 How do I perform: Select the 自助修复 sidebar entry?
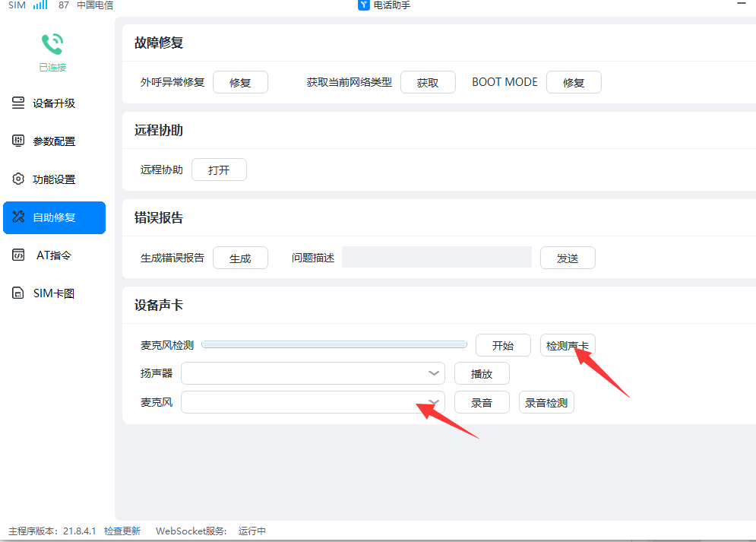coord(54,217)
